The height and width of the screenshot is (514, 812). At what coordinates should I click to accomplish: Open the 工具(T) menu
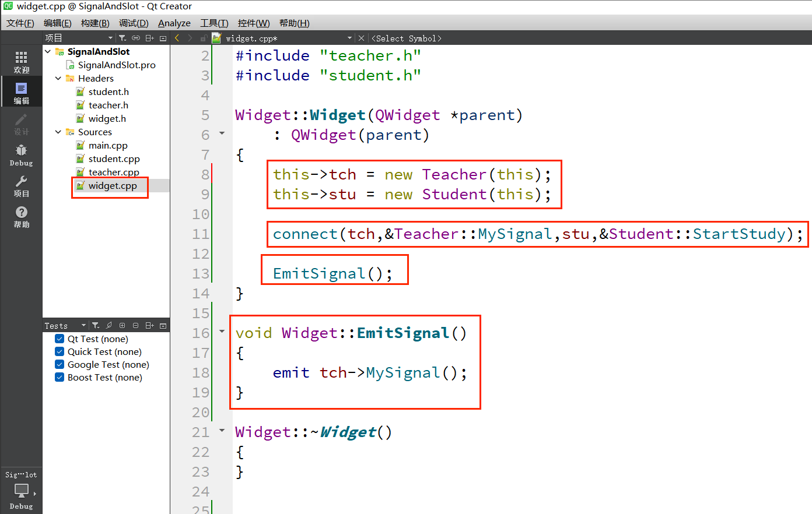(x=214, y=23)
